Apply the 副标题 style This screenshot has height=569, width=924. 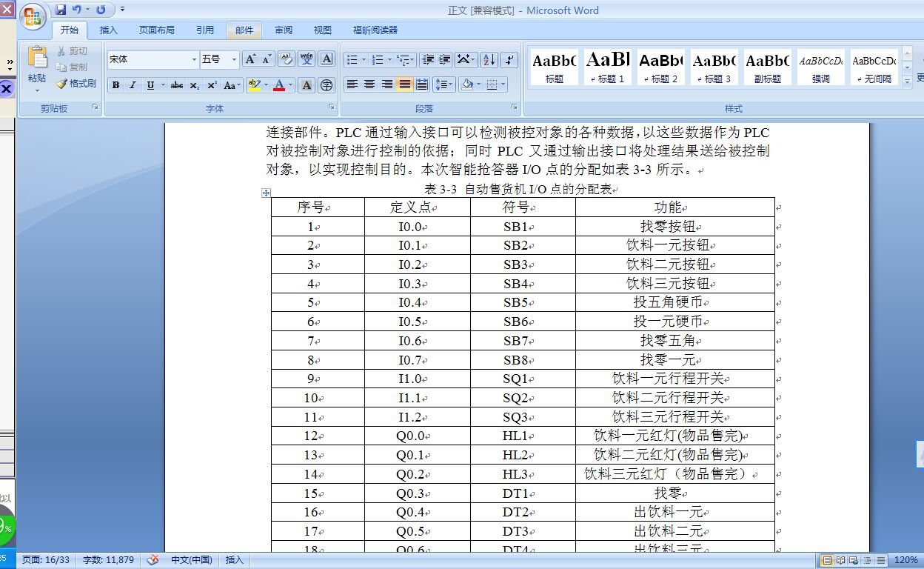(x=768, y=67)
